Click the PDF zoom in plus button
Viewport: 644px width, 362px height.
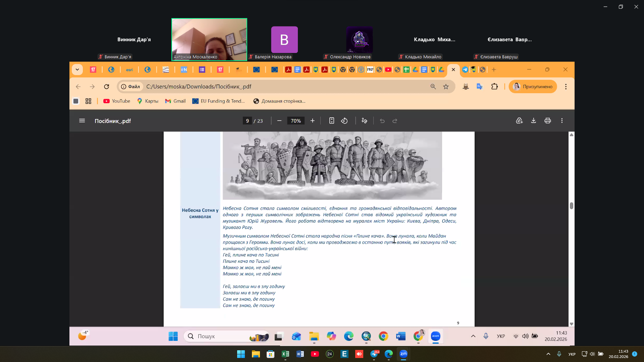point(312,121)
